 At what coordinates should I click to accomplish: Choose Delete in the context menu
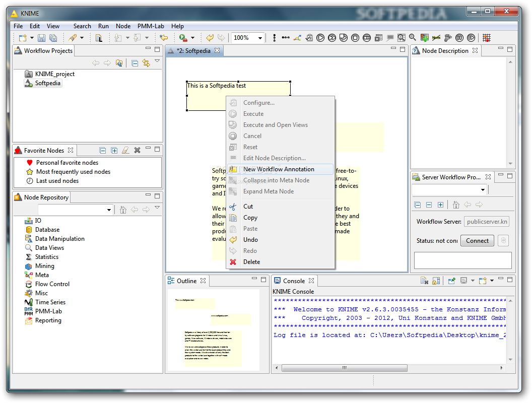(280, 262)
